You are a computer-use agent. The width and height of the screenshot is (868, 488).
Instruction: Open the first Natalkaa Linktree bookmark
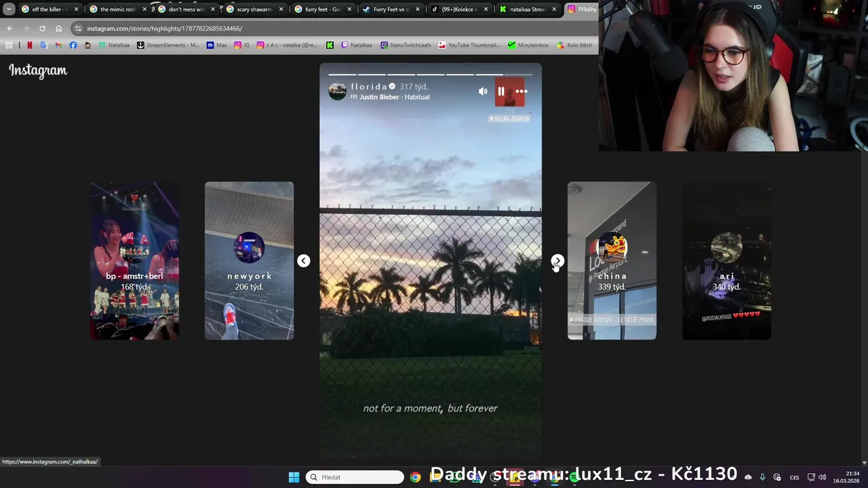point(114,45)
